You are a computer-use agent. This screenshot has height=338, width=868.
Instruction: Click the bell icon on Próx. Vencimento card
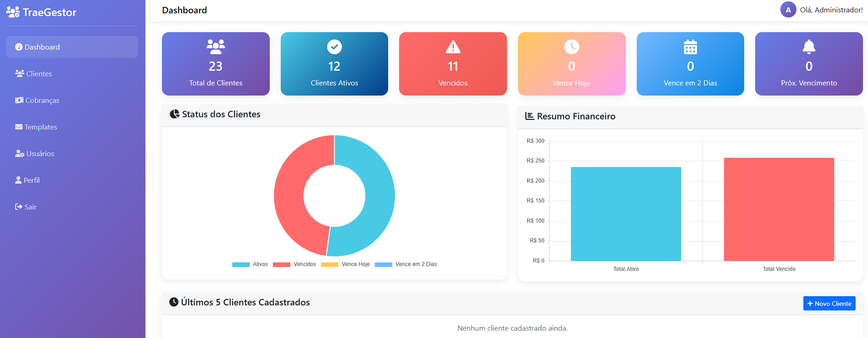809,47
